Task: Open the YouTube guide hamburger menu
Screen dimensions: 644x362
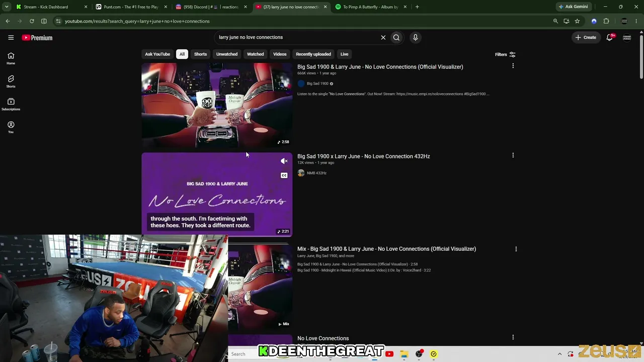Action: [x=11, y=37]
